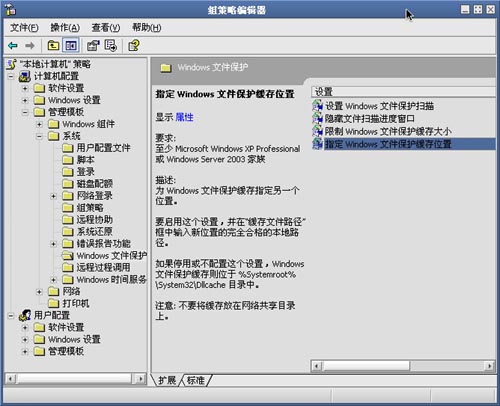This screenshot has height=406, width=500.
Task: Expand the Windows 组件 tree node
Action: 39,124
